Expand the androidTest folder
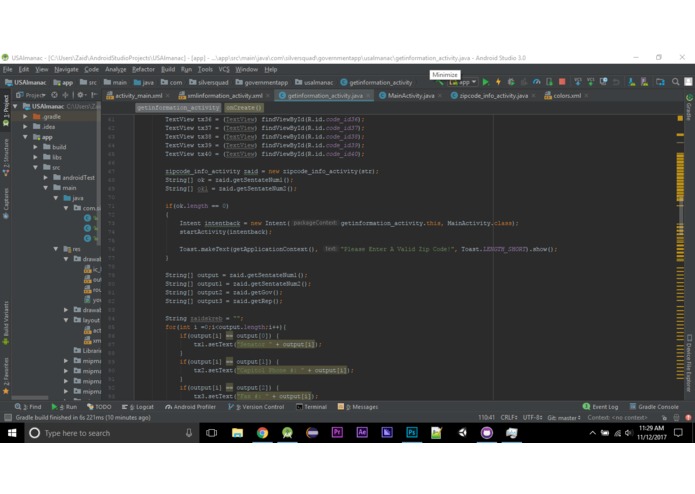 46,178
